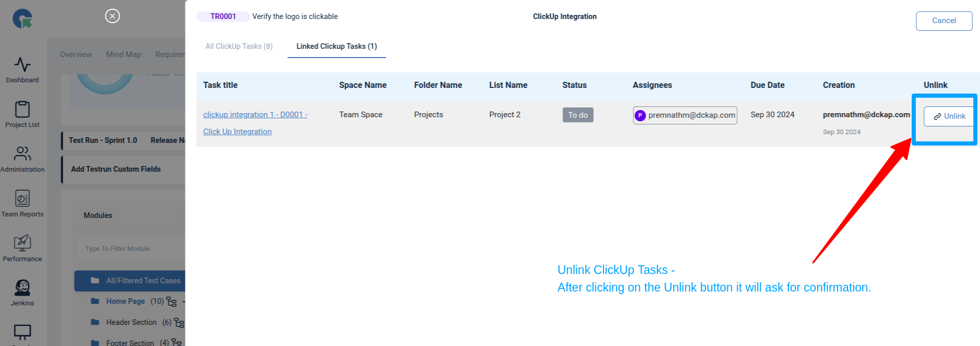Screen dimensions: 980x346
Task: Click the Verify the logo is clickable title
Action: point(295,16)
